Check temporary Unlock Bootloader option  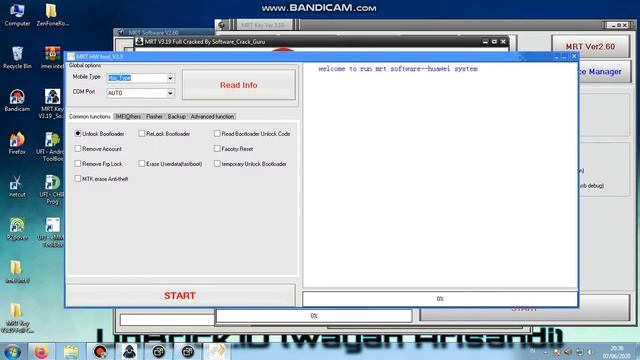[217, 164]
